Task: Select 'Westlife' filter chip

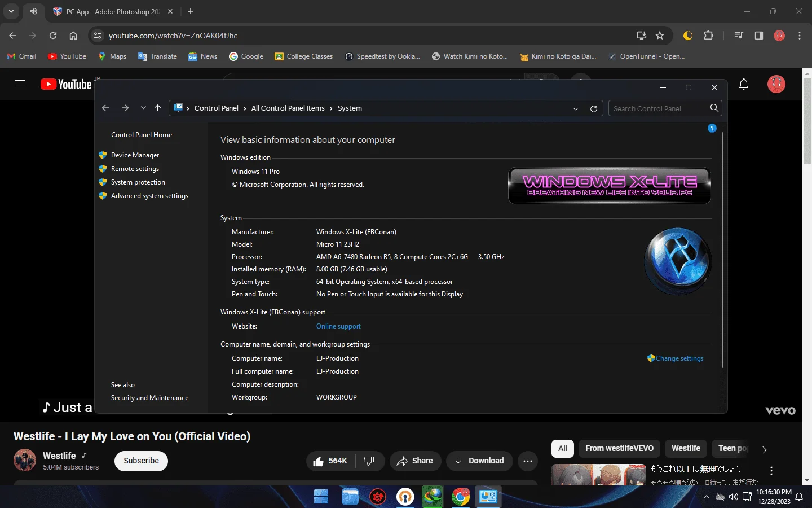Action: (686, 448)
